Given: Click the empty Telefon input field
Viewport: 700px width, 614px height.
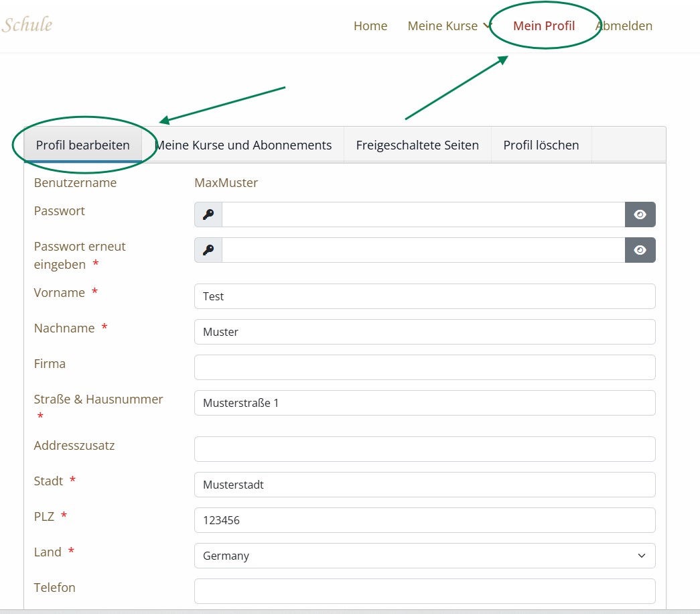Looking at the screenshot, I should pos(424,591).
